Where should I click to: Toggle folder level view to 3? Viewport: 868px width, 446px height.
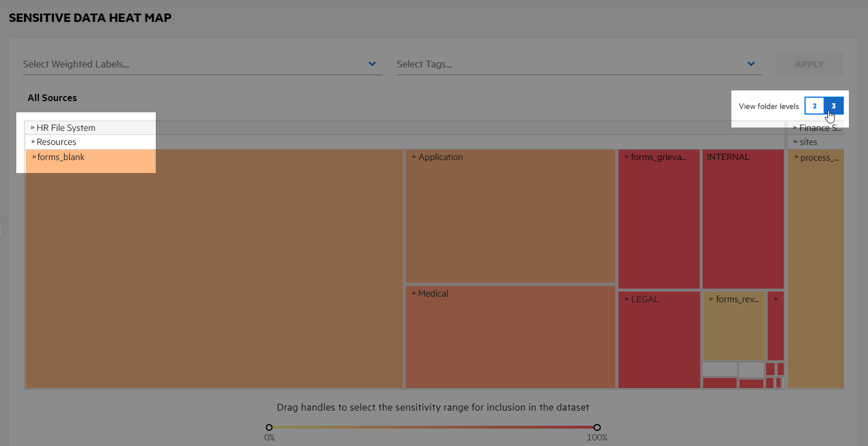coord(833,106)
